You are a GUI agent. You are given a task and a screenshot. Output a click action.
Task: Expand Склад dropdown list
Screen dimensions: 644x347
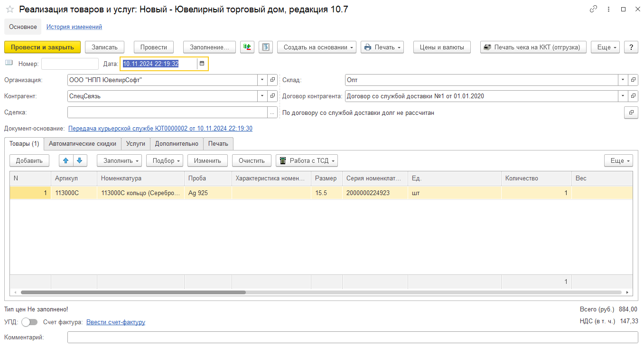(x=623, y=80)
